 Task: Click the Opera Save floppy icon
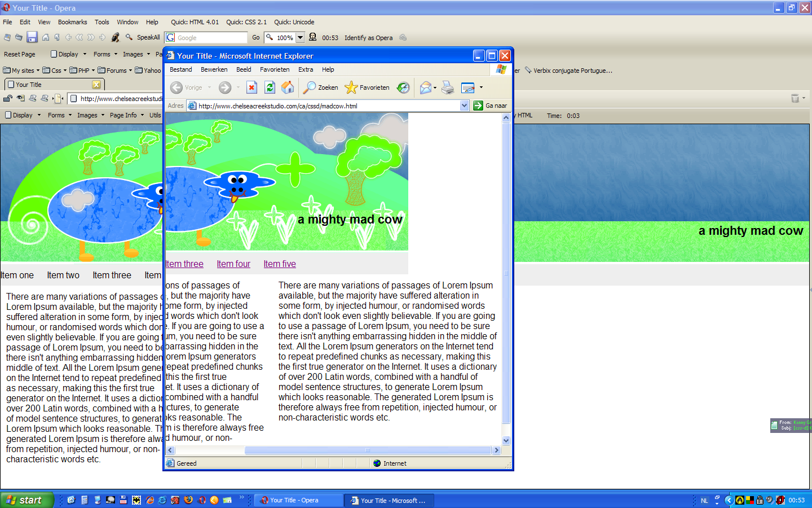click(32, 37)
